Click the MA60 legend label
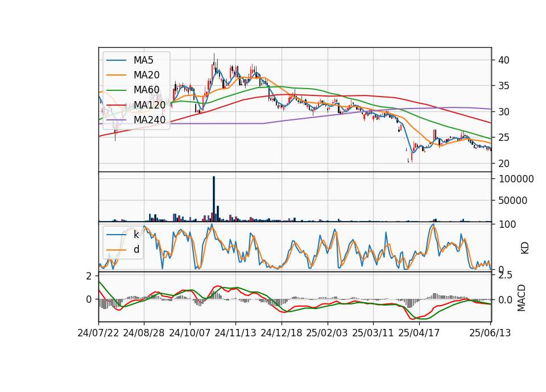Viewport: 546px width, 392px height. point(146,90)
